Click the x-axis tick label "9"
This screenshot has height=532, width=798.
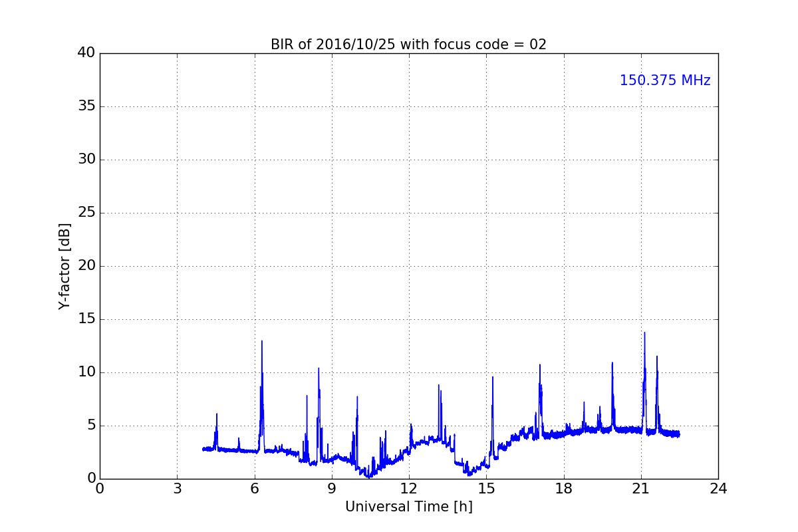[x=332, y=489]
